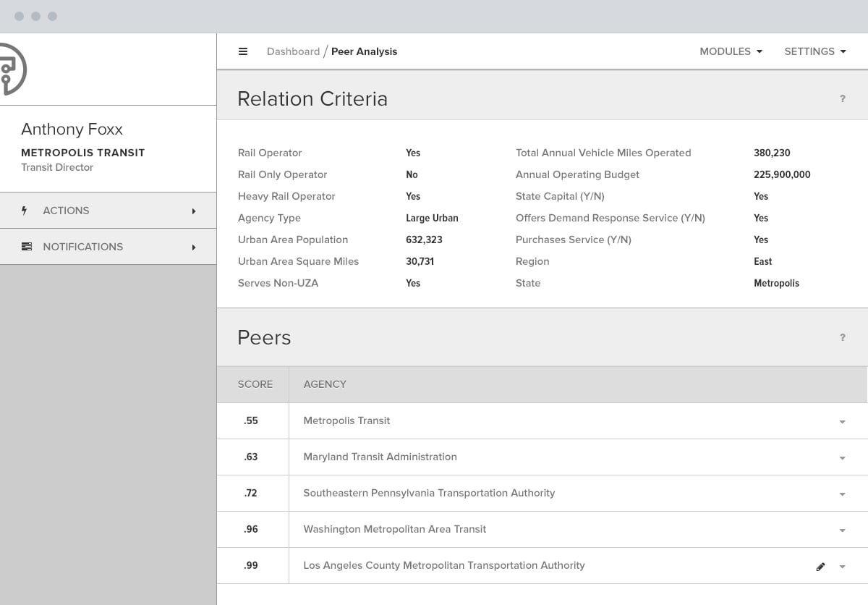Select Washington Metropolitan Area Transit agency name
Viewport: 868px width, 605px height.
(395, 529)
